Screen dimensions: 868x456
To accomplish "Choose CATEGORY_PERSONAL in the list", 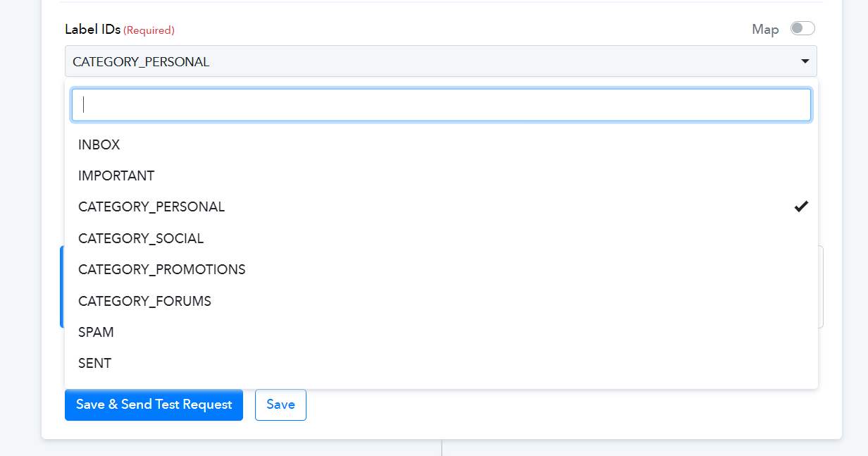I will (441, 207).
